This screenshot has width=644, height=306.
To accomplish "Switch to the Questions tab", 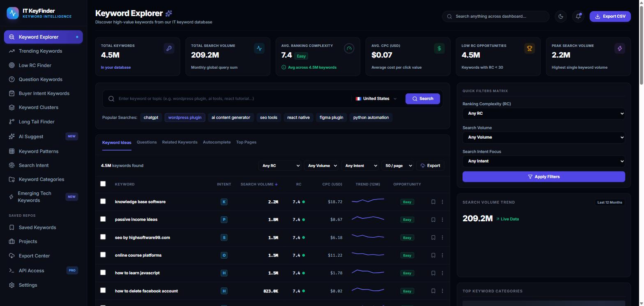I will click(147, 142).
